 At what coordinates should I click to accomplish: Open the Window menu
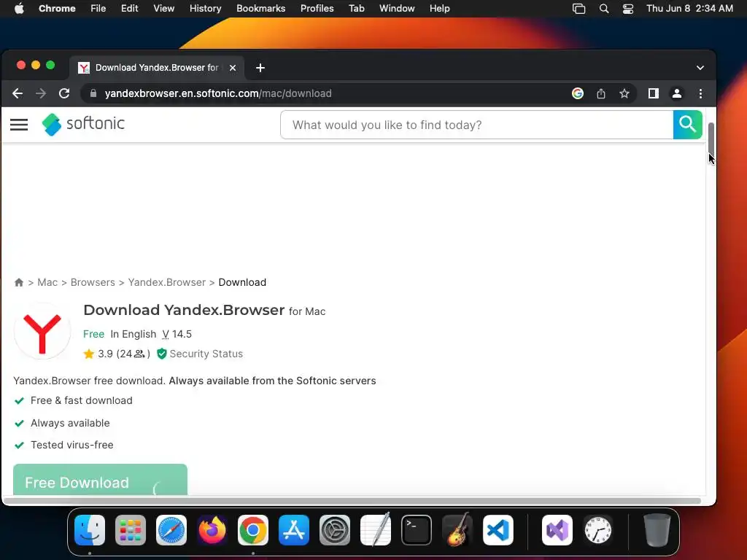[397, 9]
